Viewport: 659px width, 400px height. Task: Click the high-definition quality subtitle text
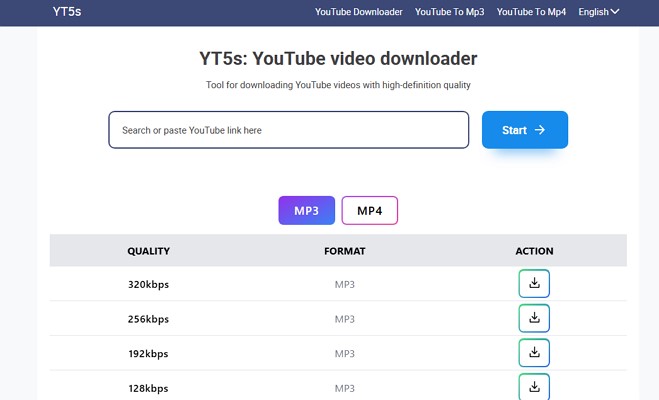tap(338, 85)
